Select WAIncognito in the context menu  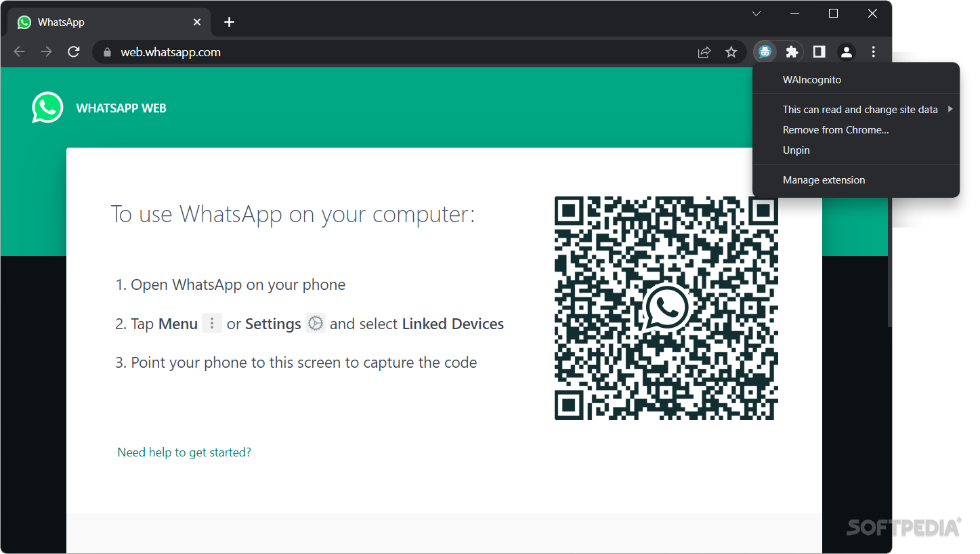(x=856, y=80)
